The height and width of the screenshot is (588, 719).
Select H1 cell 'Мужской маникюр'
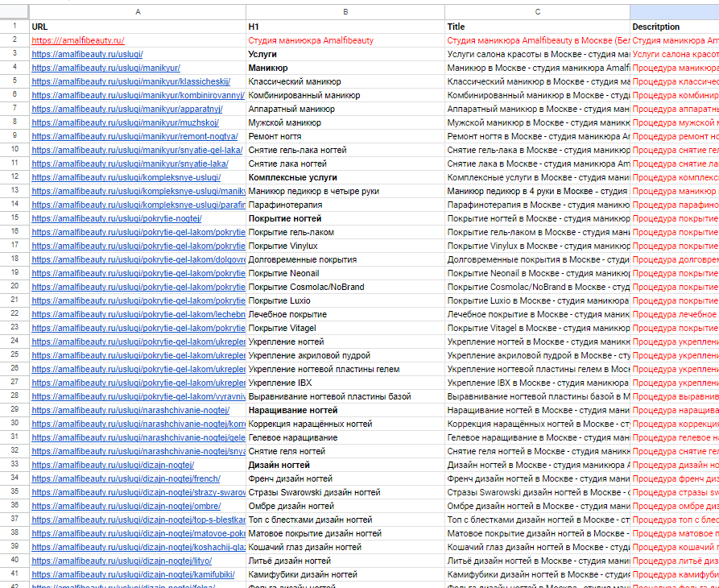(345, 123)
